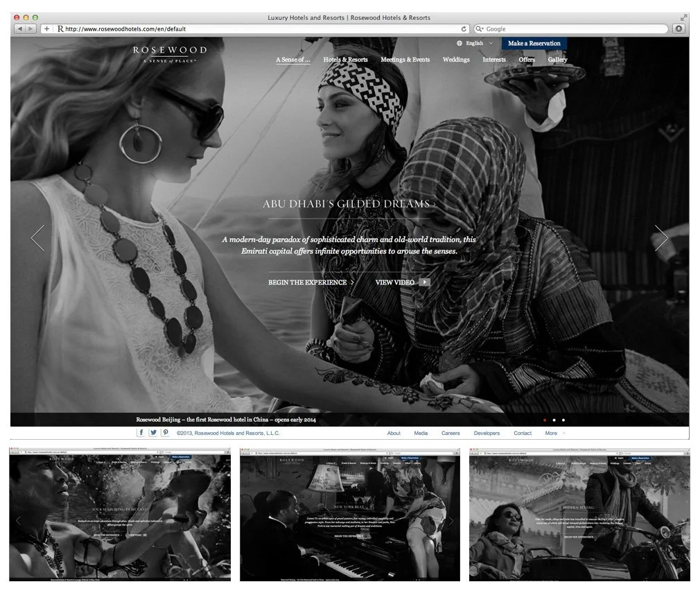Viewport: 700px width, 600px height.
Task: Select the second carousel indicator dot
Action: pyautogui.click(x=554, y=420)
